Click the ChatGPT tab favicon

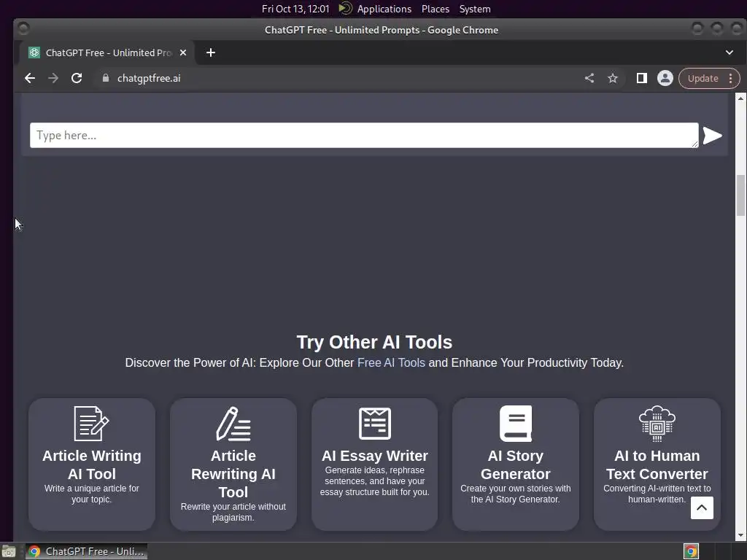tap(34, 52)
